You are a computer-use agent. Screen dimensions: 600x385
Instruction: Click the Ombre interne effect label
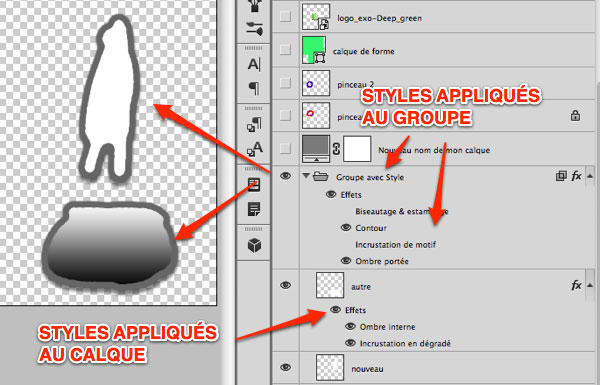(387, 327)
